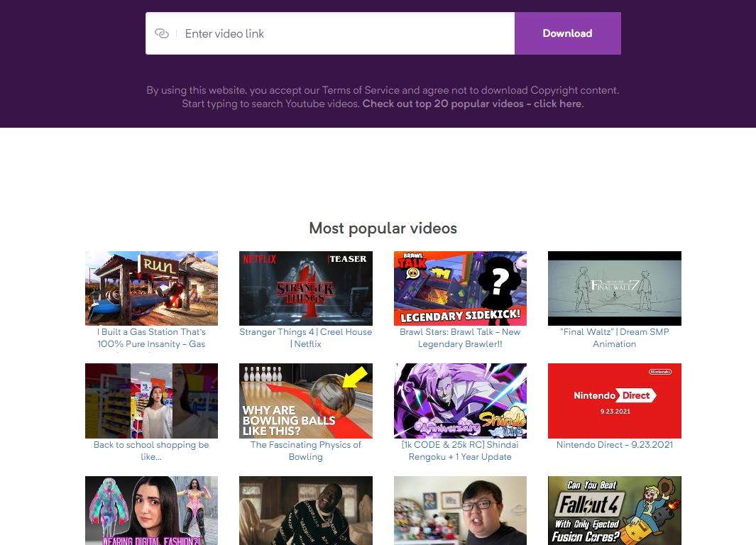The height and width of the screenshot is (545, 756).
Task: Click the chain link icon in search box
Action: point(162,33)
